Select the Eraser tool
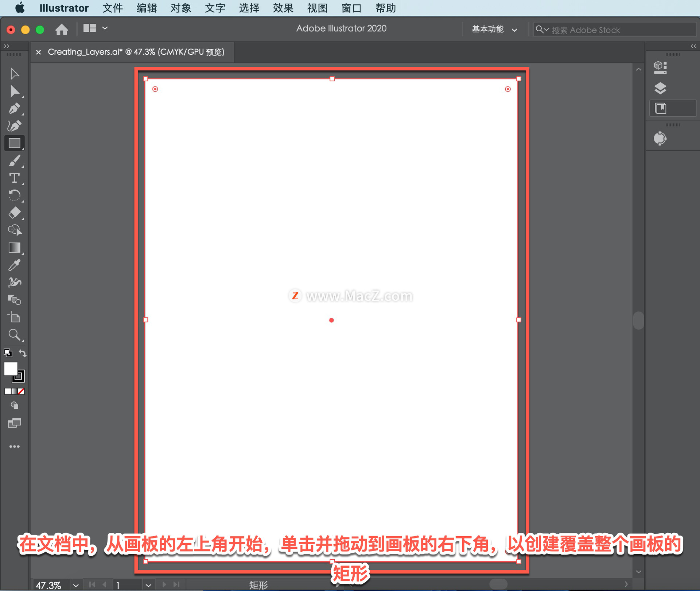The height and width of the screenshot is (591, 700). pos(14,213)
